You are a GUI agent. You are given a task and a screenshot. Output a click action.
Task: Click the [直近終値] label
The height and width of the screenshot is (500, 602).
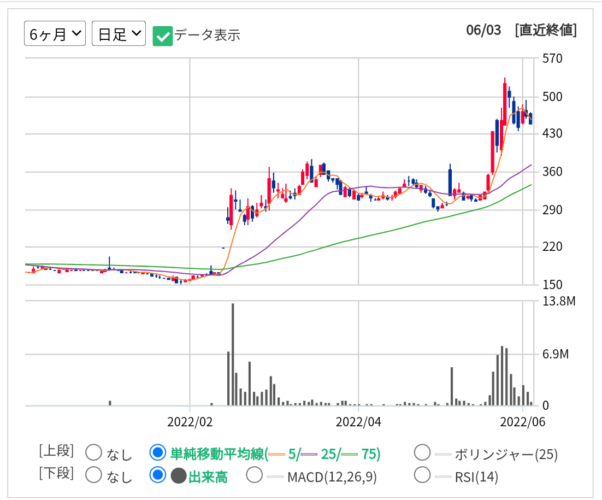tap(546, 30)
